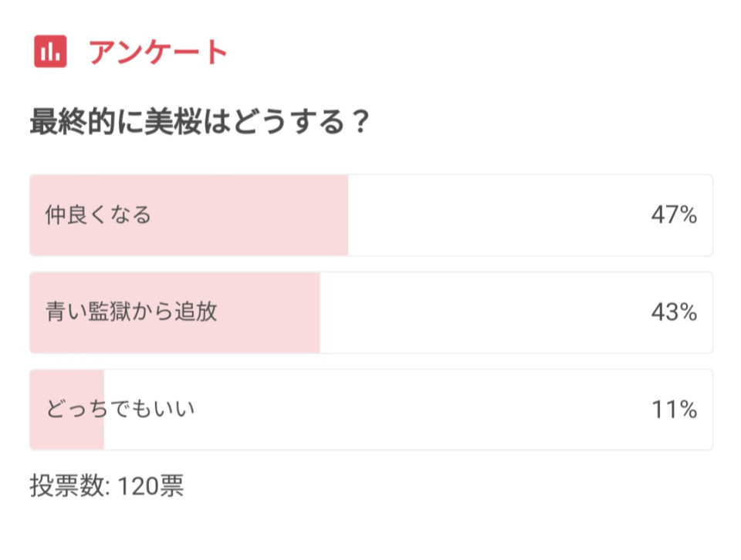Click the pink filled bar of どっちでもいい
Screen dimensions: 741x560
[67, 410]
